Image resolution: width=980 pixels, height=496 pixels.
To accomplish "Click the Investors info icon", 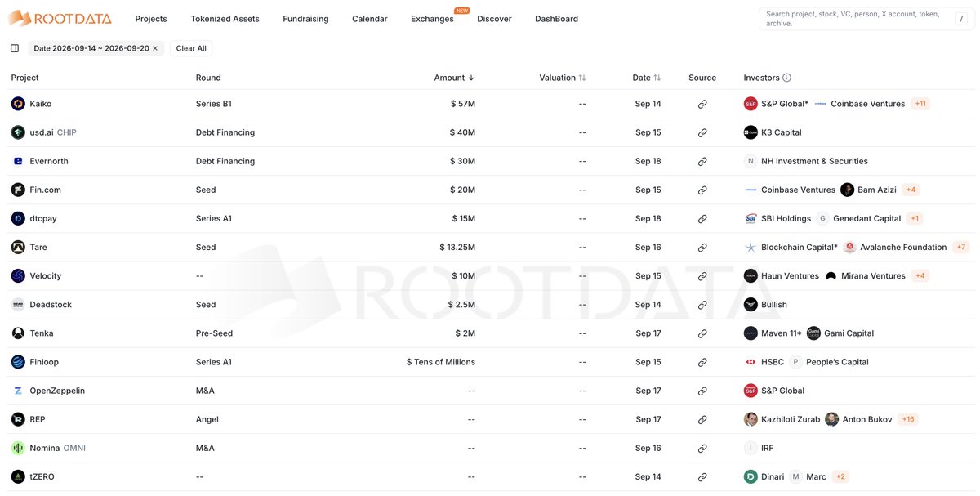I will (x=787, y=78).
